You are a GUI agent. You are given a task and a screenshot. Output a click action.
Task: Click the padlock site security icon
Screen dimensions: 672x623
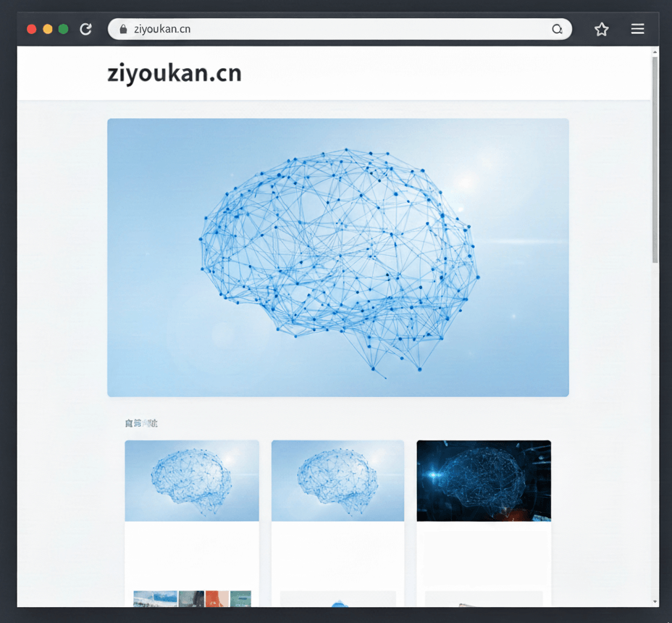(123, 29)
